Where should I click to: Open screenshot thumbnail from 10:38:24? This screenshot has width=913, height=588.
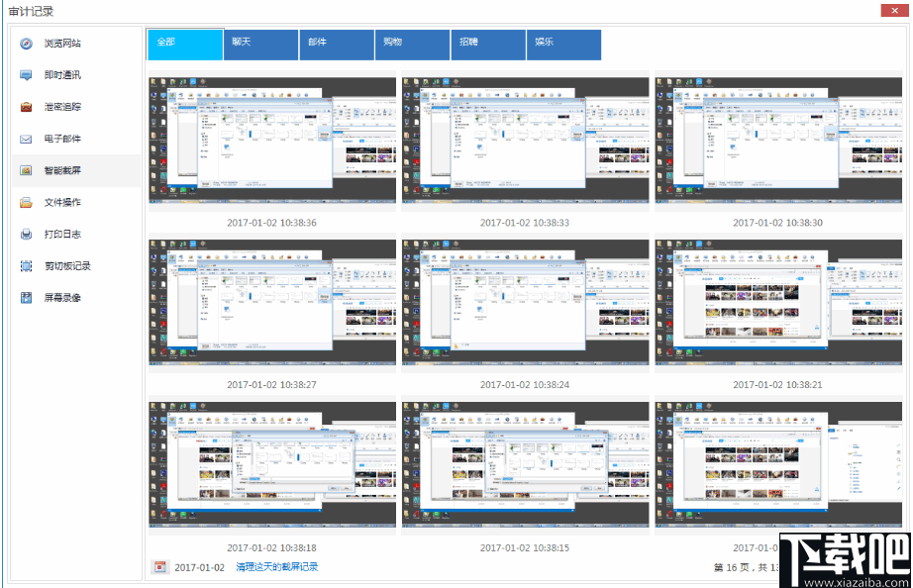525,303
